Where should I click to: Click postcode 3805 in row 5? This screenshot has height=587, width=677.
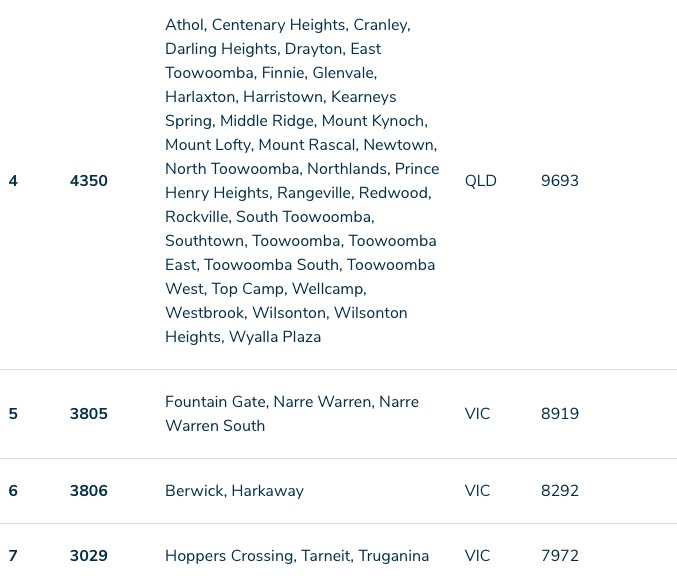pyautogui.click(x=89, y=413)
